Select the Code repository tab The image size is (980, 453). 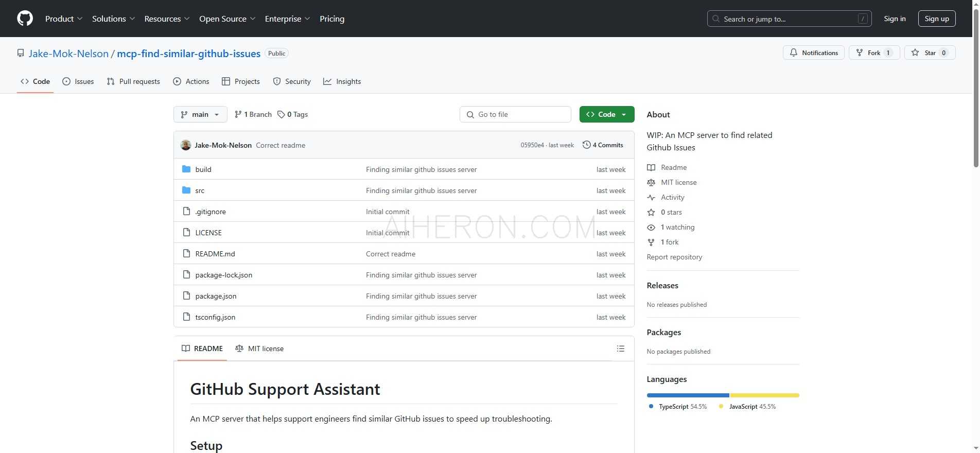pos(35,81)
